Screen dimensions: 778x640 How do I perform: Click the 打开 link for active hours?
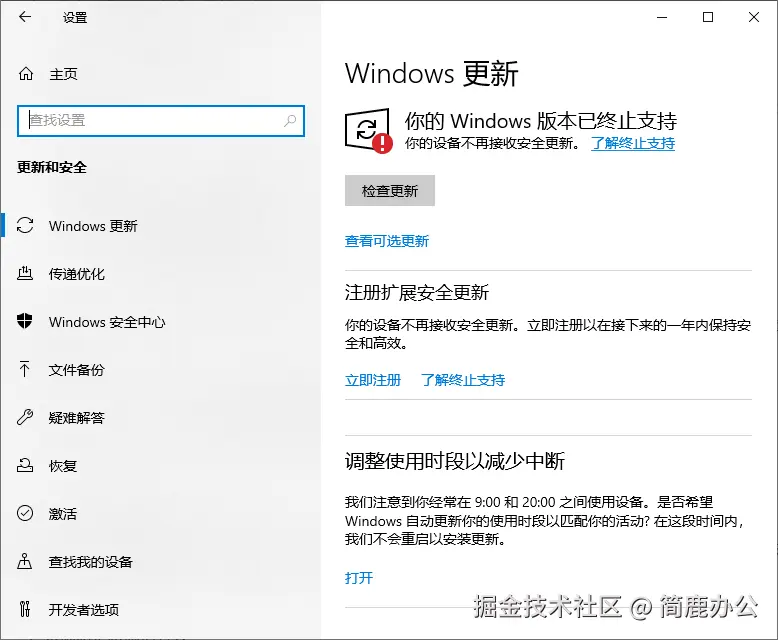coord(359,577)
